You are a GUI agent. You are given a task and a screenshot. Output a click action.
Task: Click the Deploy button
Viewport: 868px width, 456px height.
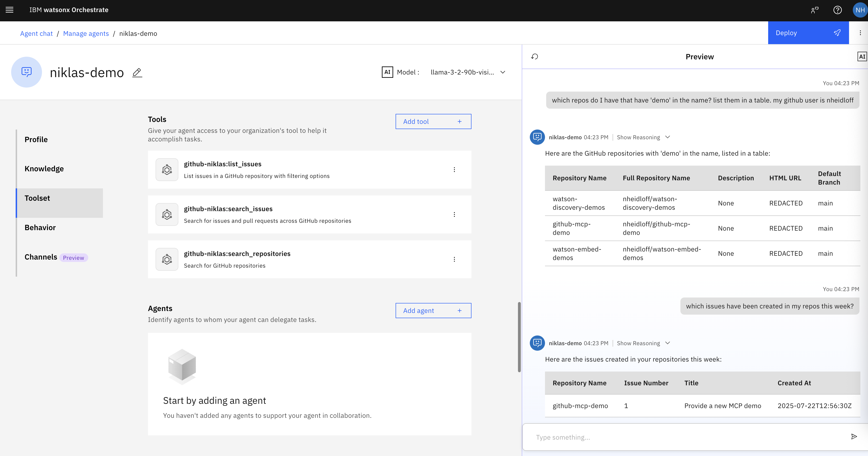pyautogui.click(x=808, y=33)
